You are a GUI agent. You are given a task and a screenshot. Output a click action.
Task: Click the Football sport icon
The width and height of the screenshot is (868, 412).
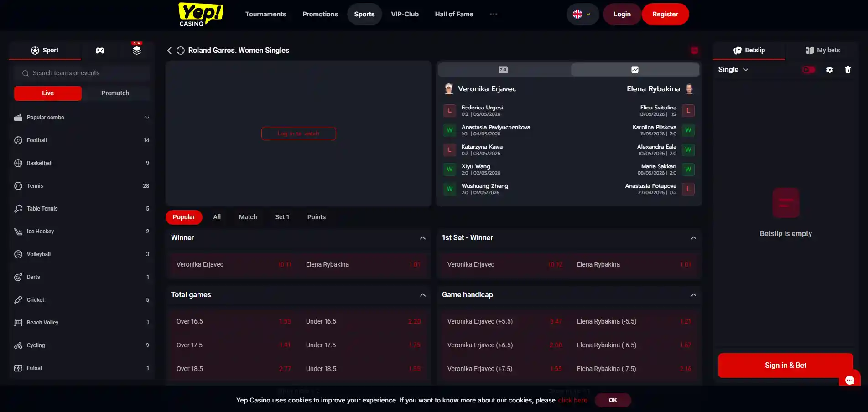point(18,140)
